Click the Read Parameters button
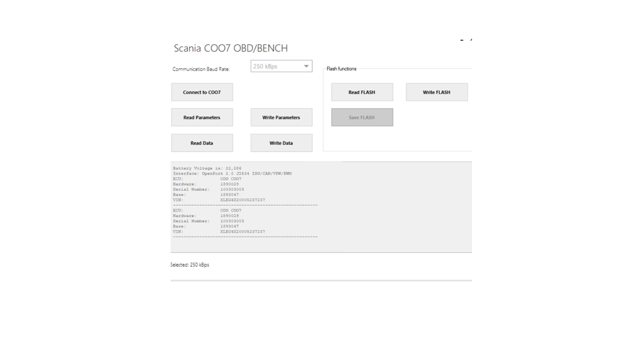The height and width of the screenshot is (337, 644). point(202,117)
